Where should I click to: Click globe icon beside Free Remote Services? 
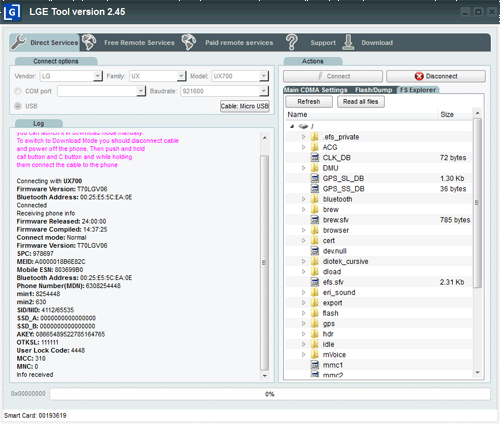click(89, 42)
